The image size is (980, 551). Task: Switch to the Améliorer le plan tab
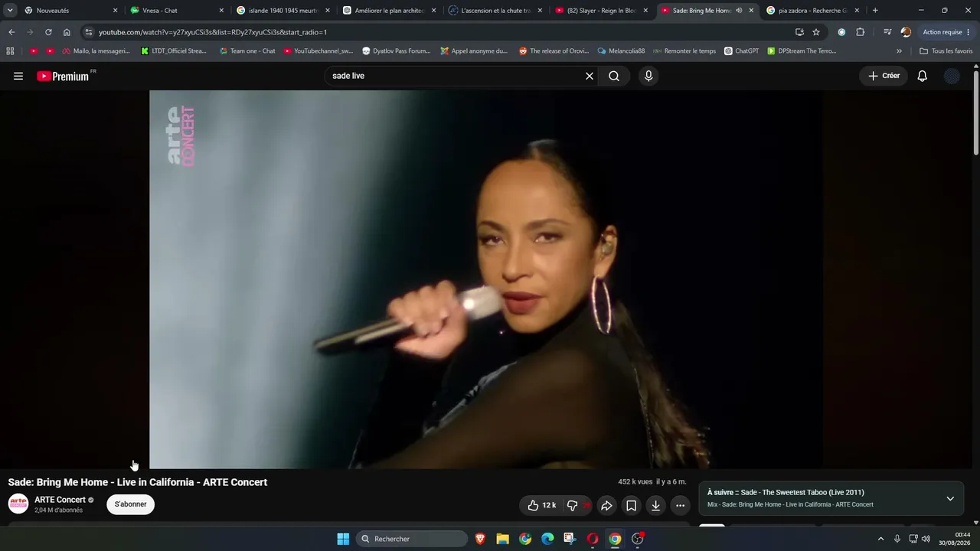tap(389, 11)
